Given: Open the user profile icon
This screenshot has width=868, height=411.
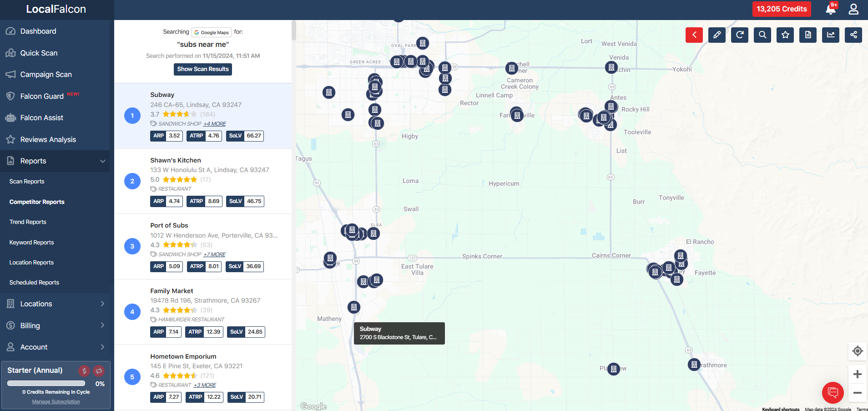Looking at the screenshot, I should (x=853, y=9).
